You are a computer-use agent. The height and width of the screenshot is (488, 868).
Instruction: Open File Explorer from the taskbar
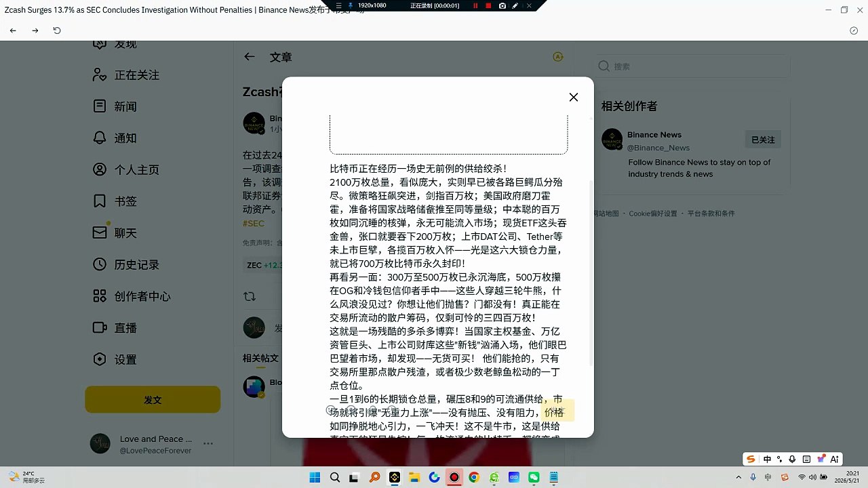click(414, 477)
